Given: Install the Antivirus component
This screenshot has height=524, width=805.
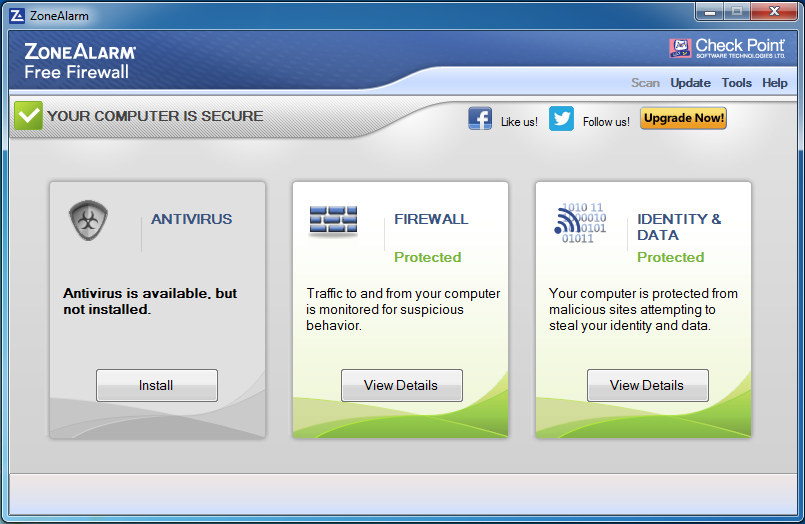Looking at the screenshot, I should click(x=157, y=385).
